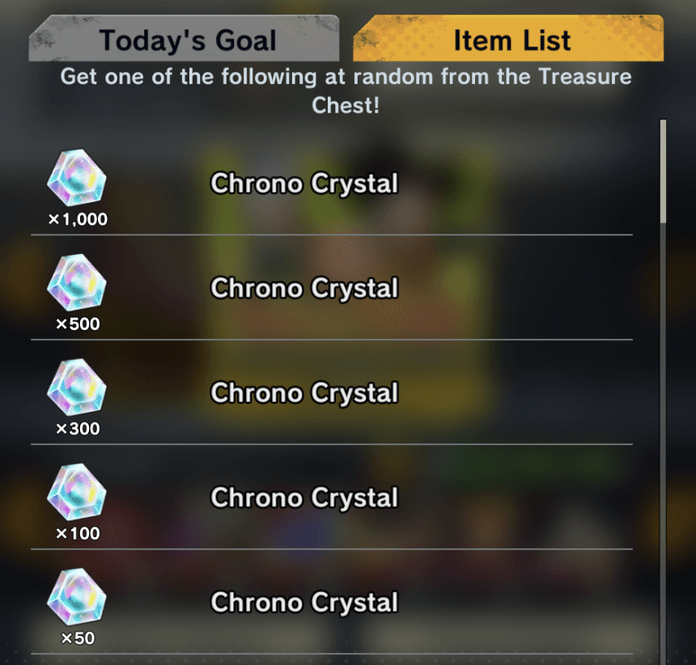The image size is (696, 665).
Task: Click the ×50 quantity label
Action: pos(77,638)
